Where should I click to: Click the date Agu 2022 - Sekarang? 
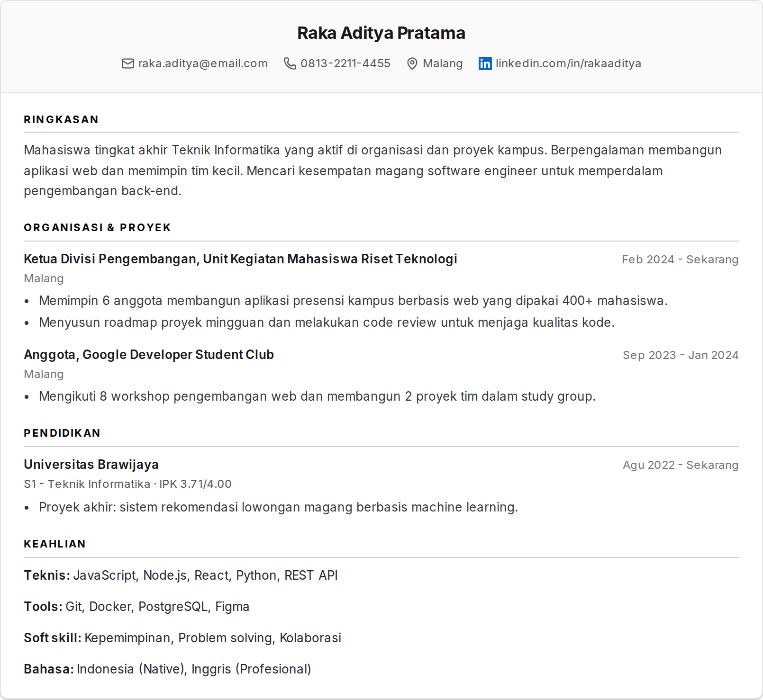tap(681, 465)
